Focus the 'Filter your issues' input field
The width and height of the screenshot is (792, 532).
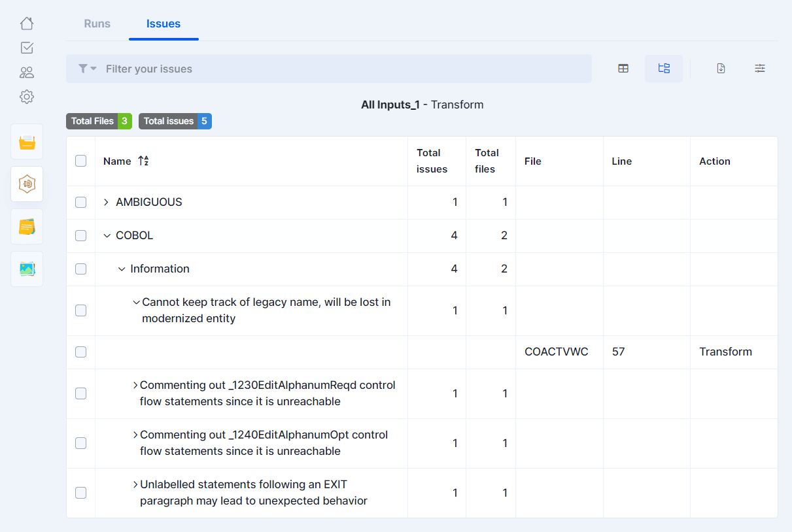[x=329, y=69]
